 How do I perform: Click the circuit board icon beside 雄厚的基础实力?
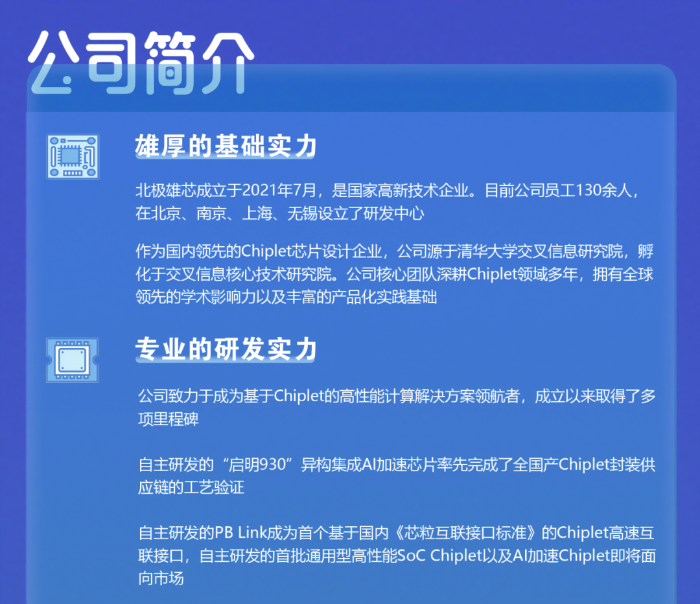pyautogui.click(x=73, y=156)
